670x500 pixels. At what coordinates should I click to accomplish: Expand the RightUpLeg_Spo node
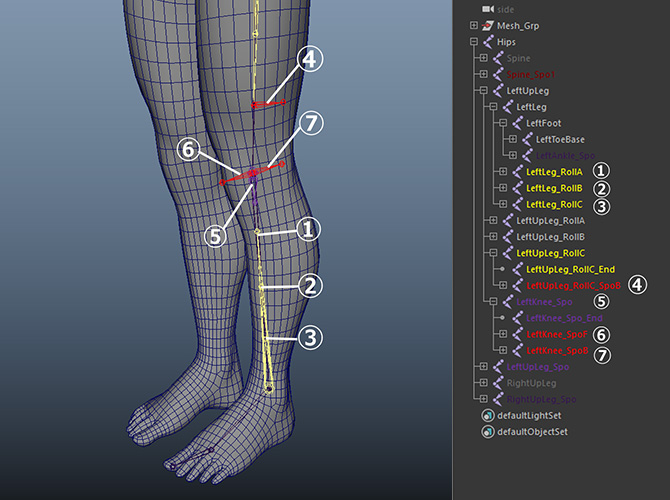coord(484,399)
